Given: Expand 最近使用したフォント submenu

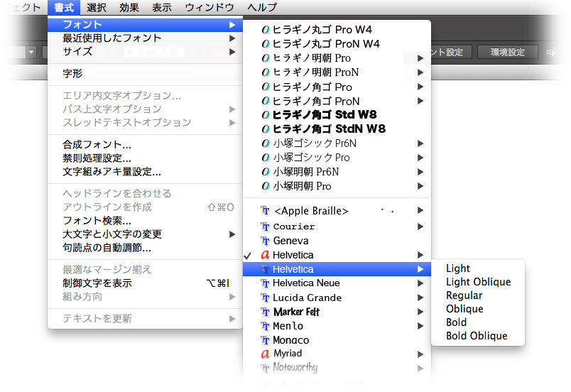Looking at the screenshot, I should coord(146,38).
